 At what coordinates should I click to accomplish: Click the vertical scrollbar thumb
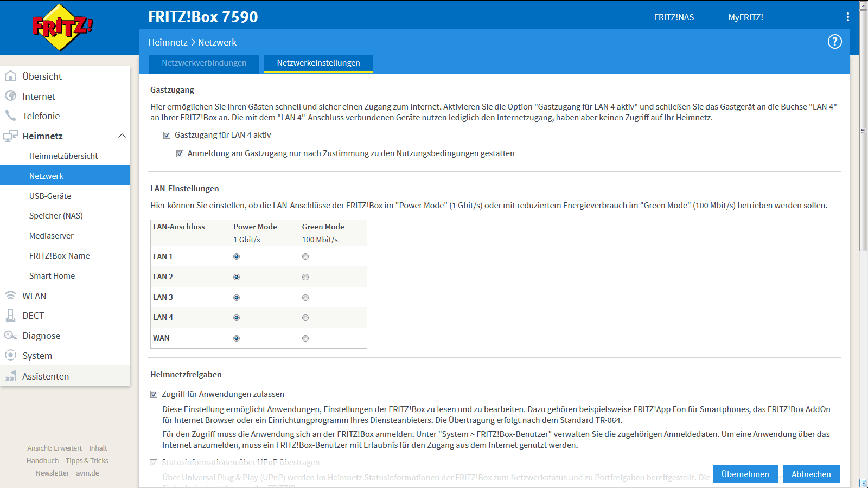click(863, 130)
